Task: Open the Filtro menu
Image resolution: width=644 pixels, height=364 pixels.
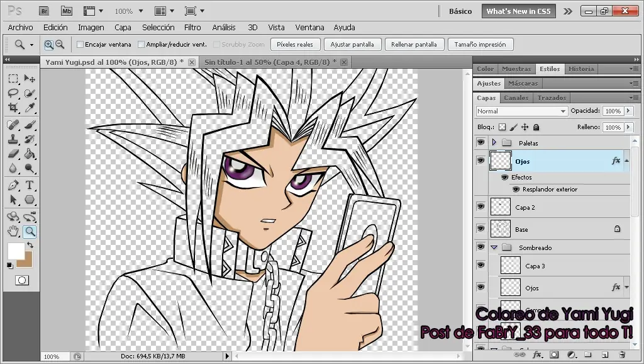Action: pyautogui.click(x=192, y=27)
